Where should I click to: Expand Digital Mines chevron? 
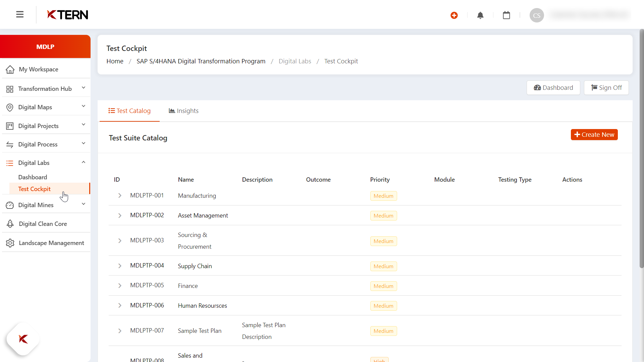[84, 204]
